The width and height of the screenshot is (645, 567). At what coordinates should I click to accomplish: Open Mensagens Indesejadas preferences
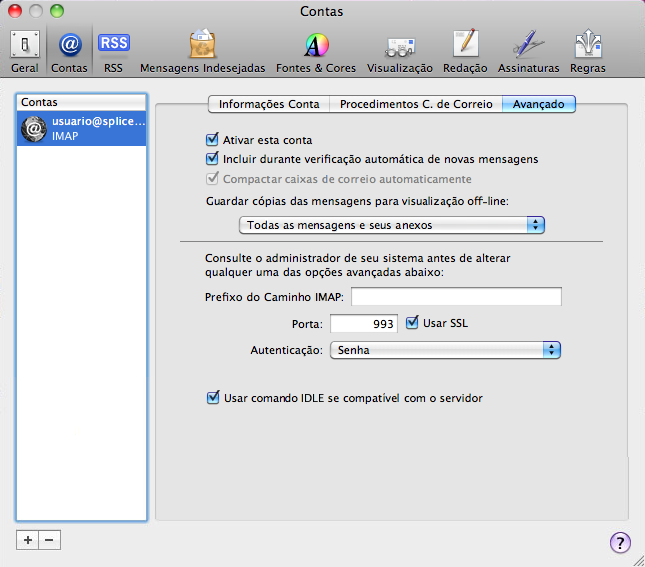coord(203,52)
